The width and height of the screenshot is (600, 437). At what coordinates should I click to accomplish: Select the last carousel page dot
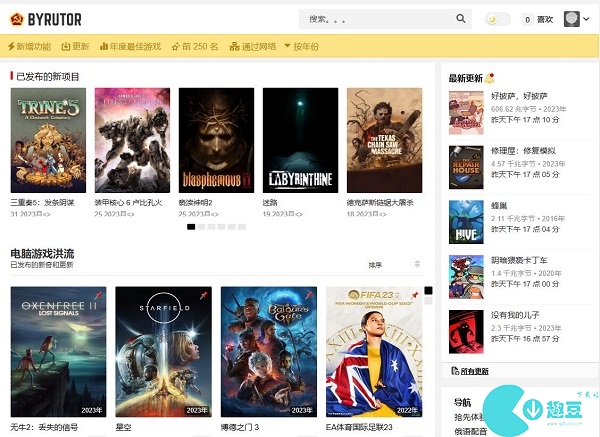click(241, 227)
